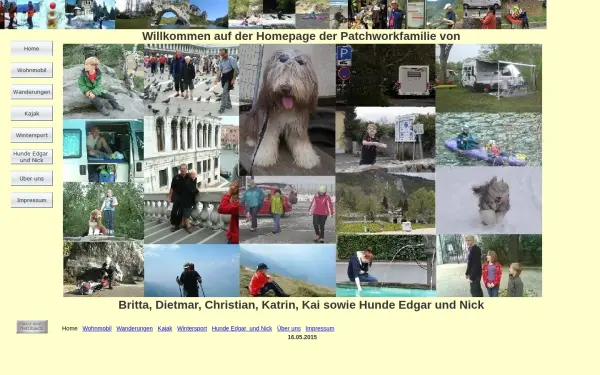The image size is (600, 375).
Task: Click the Über uns footer link
Action: click(289, 328)
